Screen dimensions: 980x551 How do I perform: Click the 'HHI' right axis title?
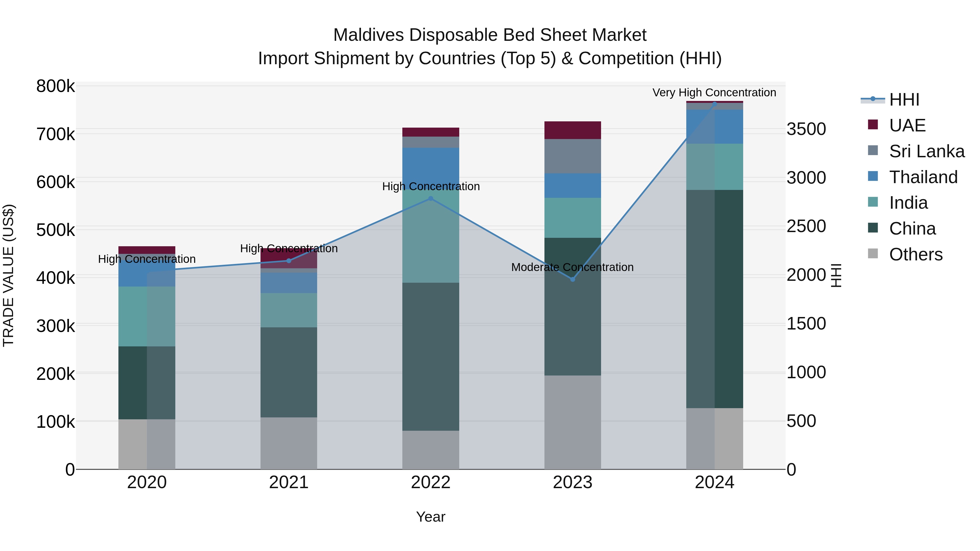[x=836, y=275]
